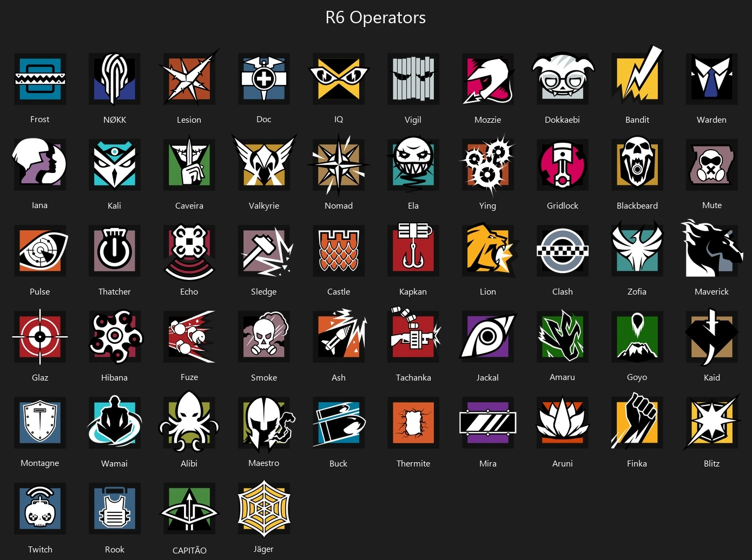Click the Alibi octopus icon

click(x=189, y=422)
